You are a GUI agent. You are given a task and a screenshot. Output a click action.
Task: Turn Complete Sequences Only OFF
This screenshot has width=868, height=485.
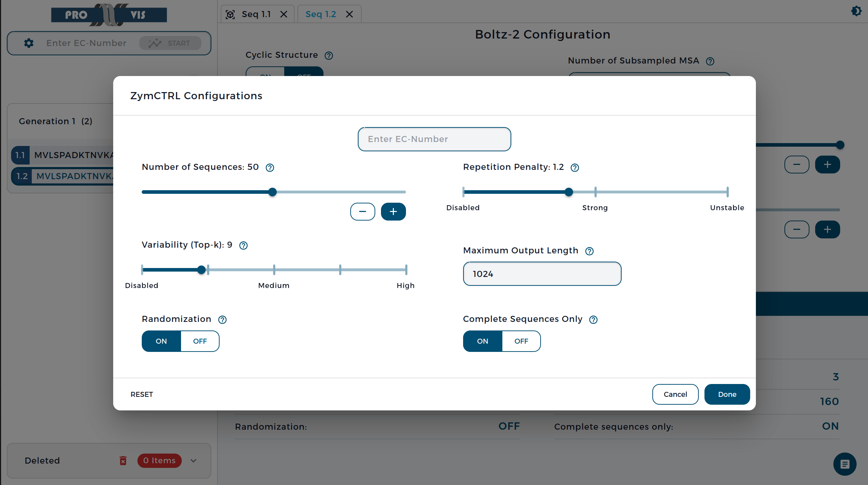tap(521, 341)
